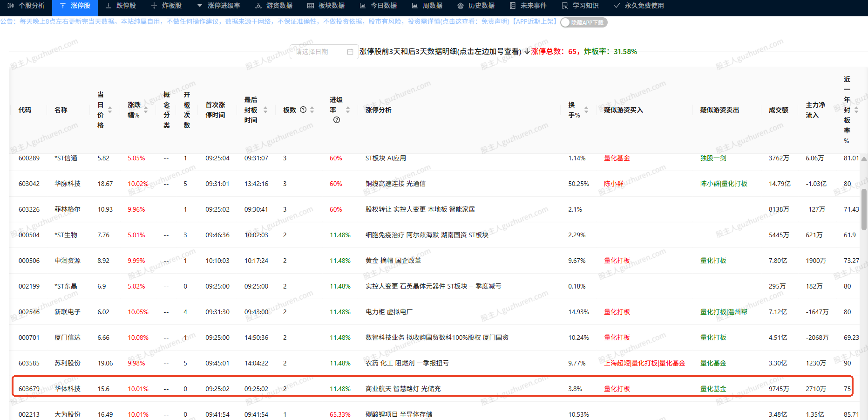Open the 学习知识 menu item
Viewport: 868px width, 420px height.
pos(580,6)
